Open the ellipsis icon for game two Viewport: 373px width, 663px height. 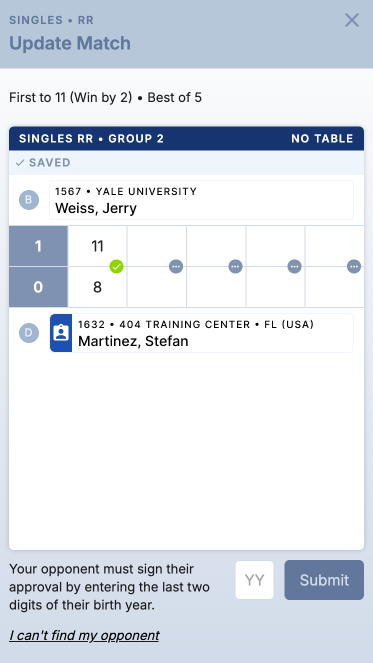point(176,266)
